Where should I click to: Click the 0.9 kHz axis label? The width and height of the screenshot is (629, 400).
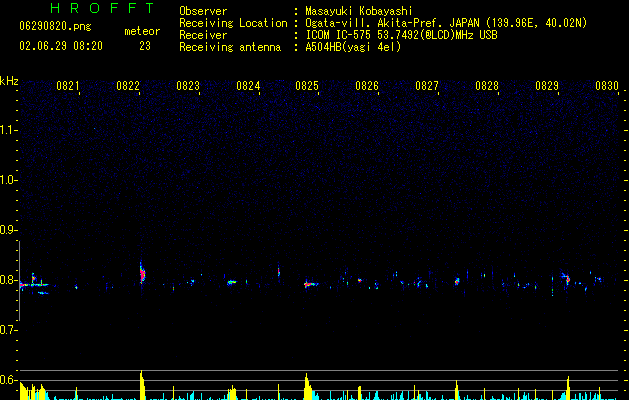pyautogui.click(x=8, y=230)
